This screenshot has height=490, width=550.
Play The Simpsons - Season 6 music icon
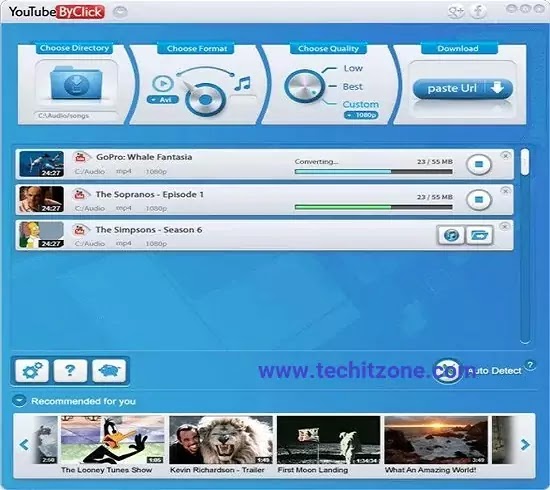[451, 235]
